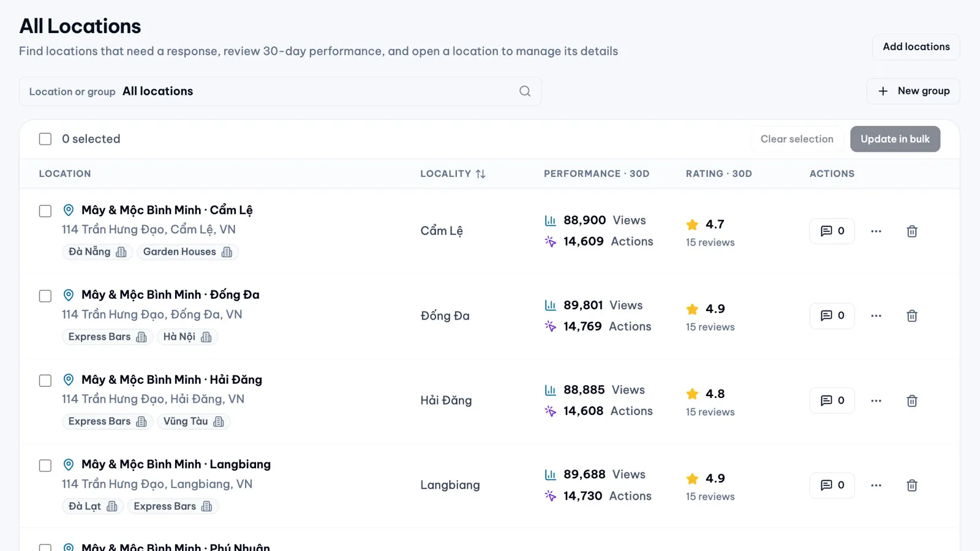Click views chart icon in Cẩm Lệ row
980x551 pixels.
pyautogui.click(x=551, y=220)
